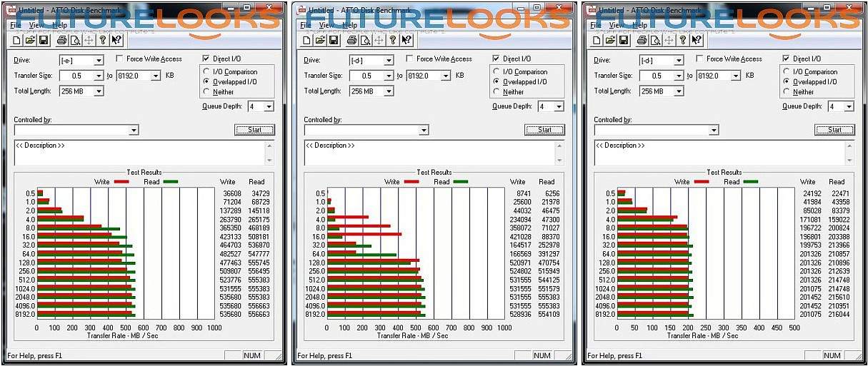Expand the Queue Depth dropdown in the middle window
The height and width of the screenshot is (366, 868).
(x=559, y=107)
